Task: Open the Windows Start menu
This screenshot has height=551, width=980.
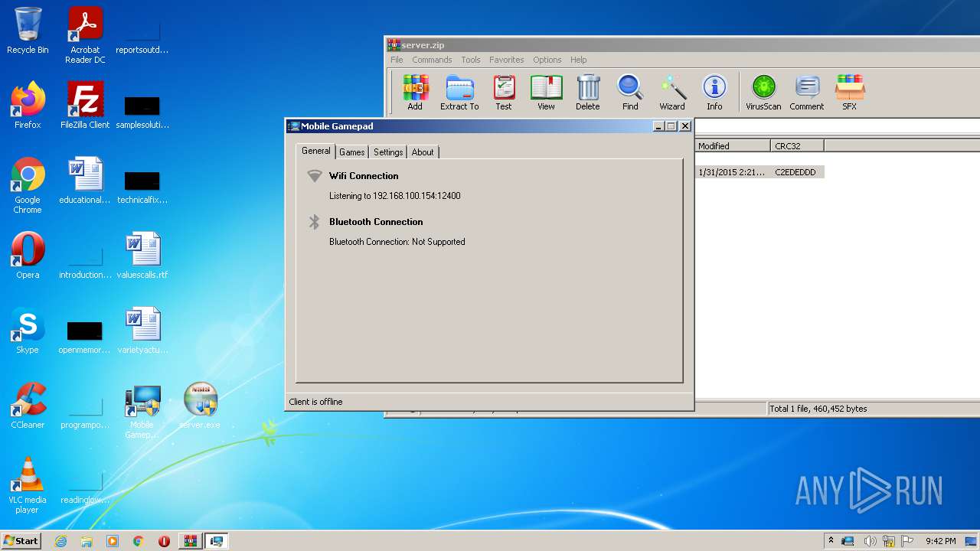Action: (x=21, y=541)
